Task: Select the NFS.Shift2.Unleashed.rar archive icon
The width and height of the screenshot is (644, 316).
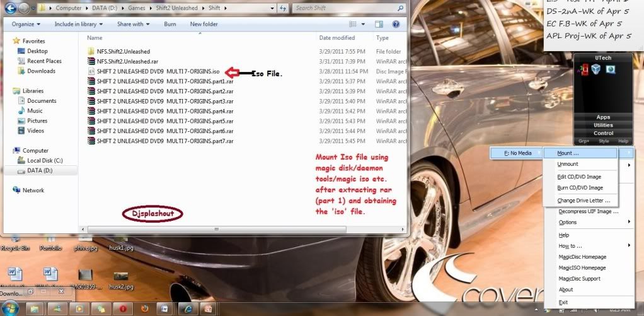Action: click(x=91, y=61)
